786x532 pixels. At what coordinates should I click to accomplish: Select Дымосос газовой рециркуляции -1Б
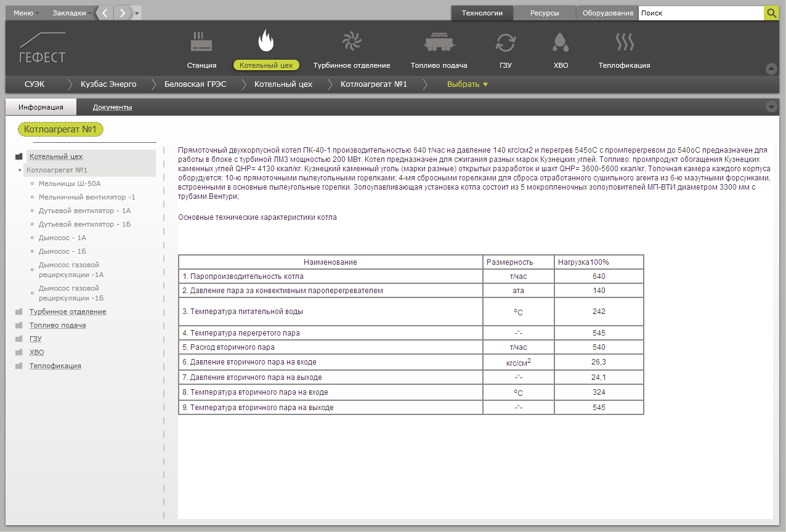(71, 293)
